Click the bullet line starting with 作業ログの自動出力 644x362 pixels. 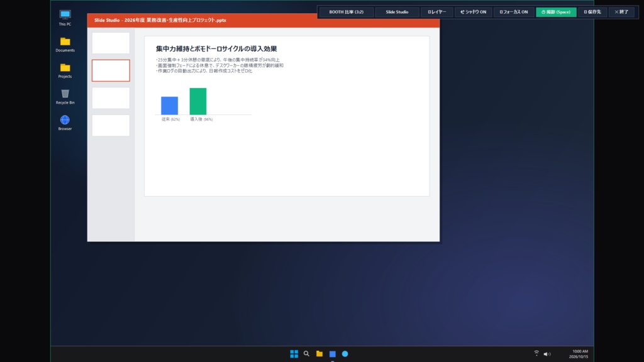click(204, 70)
